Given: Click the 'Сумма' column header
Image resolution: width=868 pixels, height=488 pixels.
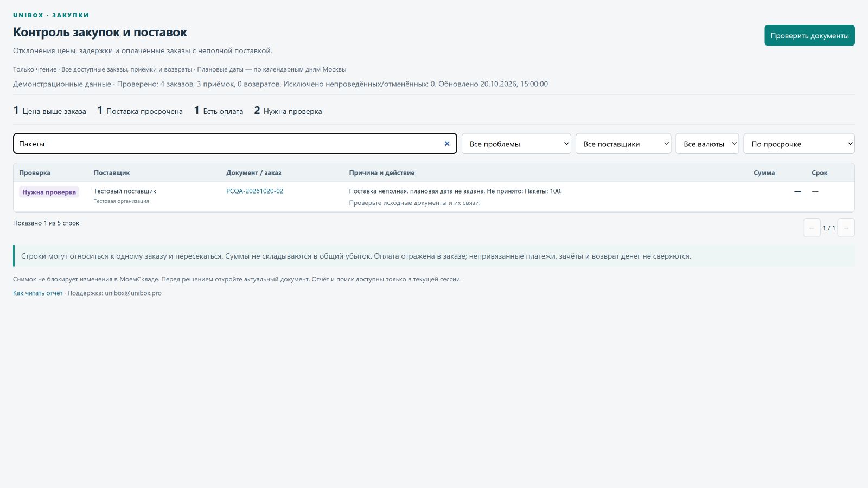Looking at the screenshot, I should click(x=764, y=172).
